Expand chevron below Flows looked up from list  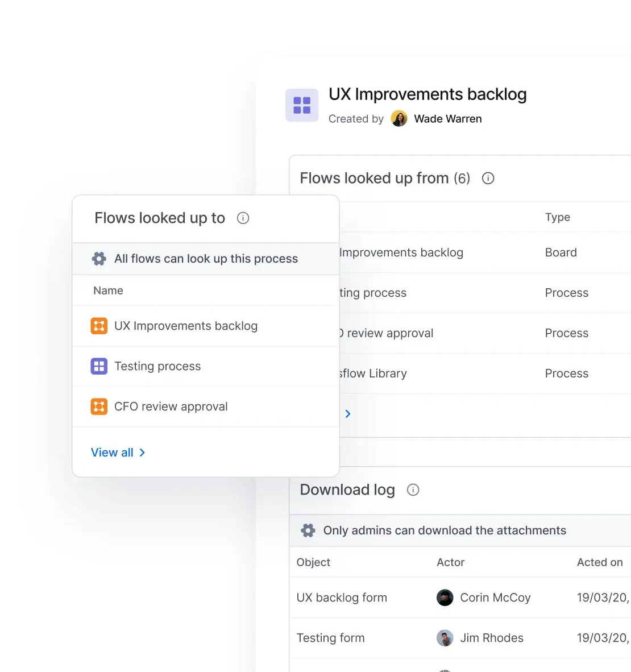348,414
